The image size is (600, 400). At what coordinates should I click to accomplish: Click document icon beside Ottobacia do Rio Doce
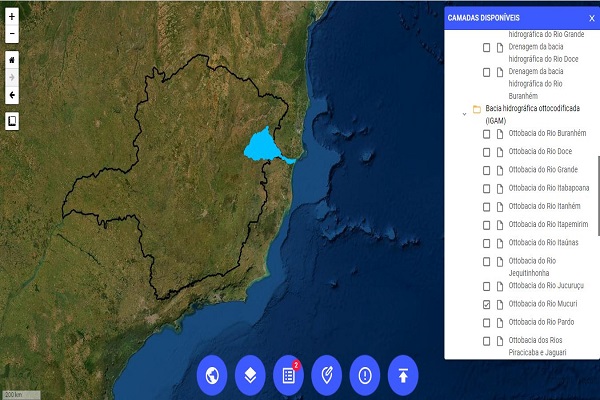pyautogui.click(x=500, y=152)
